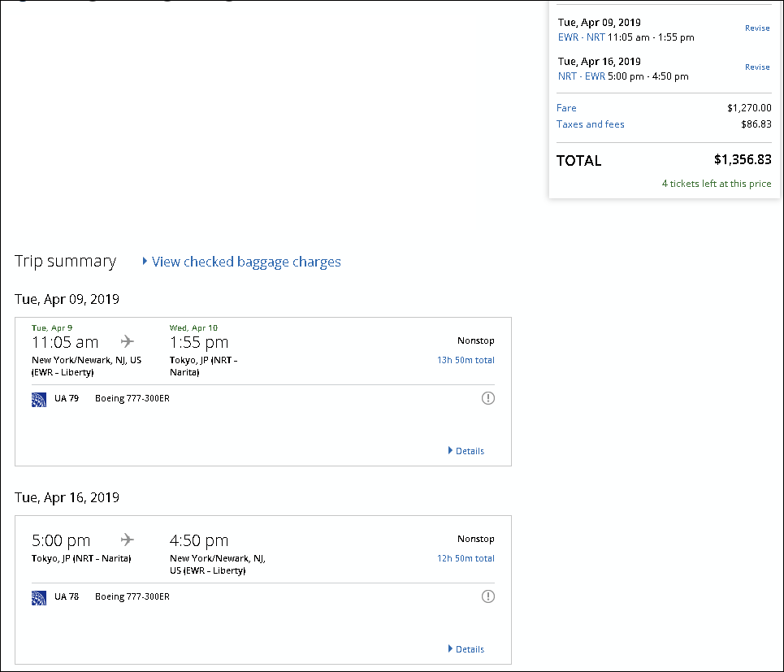Click the airplane icon after 5:00 pm
The height and width of the screenshot is (672, 784).
coord(128,540)
